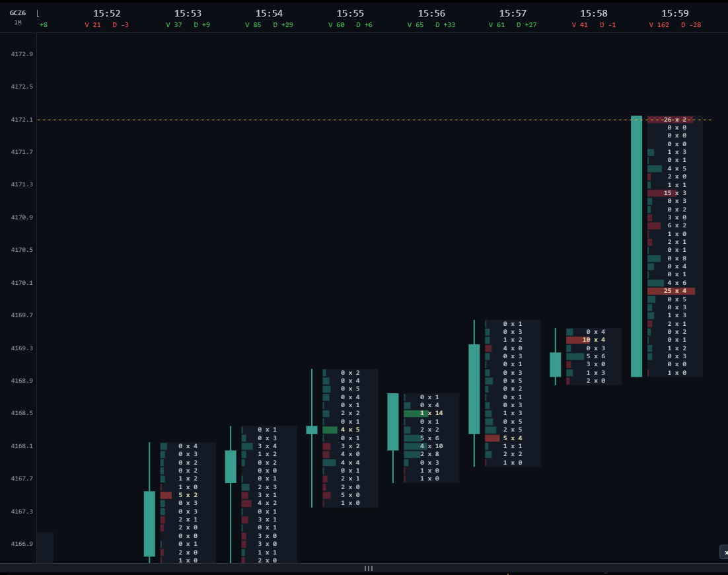The height and width of the screenshot is (575, 728).
Task: Click the 15:57 candle body
Action: tap(474, 389)
